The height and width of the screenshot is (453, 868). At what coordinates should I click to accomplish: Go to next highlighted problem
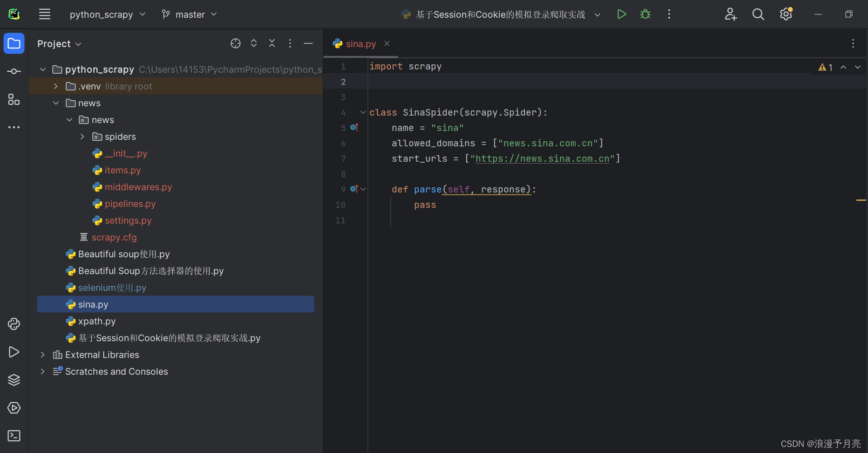[x=858, y=67]
